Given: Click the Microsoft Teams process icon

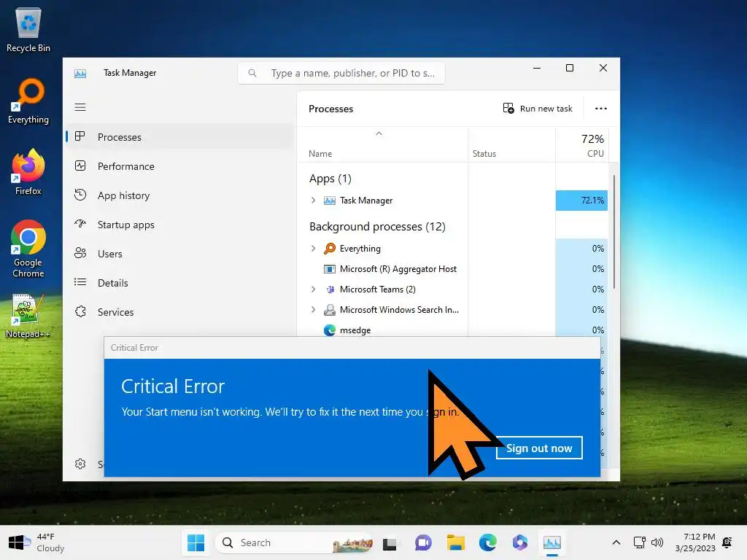Looking at the screenshot, I should [329, 289].
